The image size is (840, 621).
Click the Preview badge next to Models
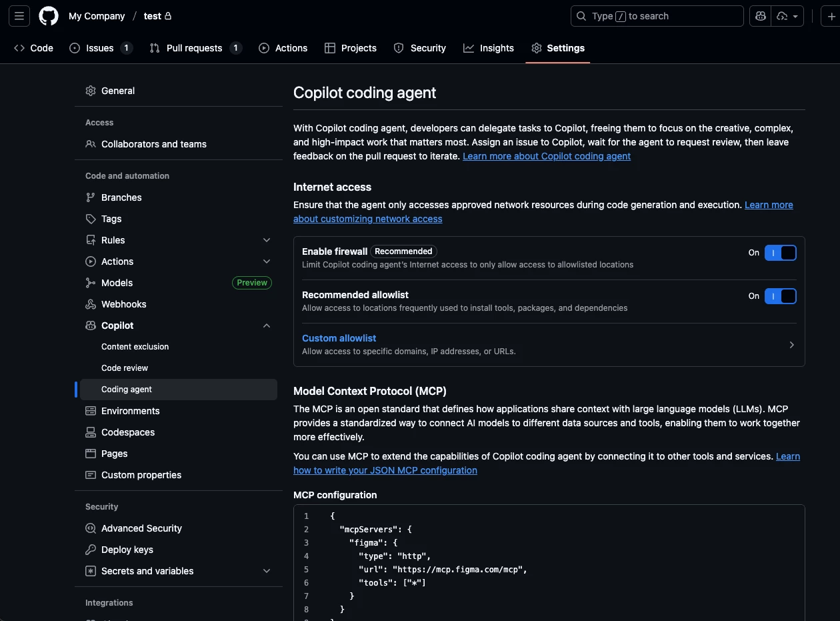252,283
